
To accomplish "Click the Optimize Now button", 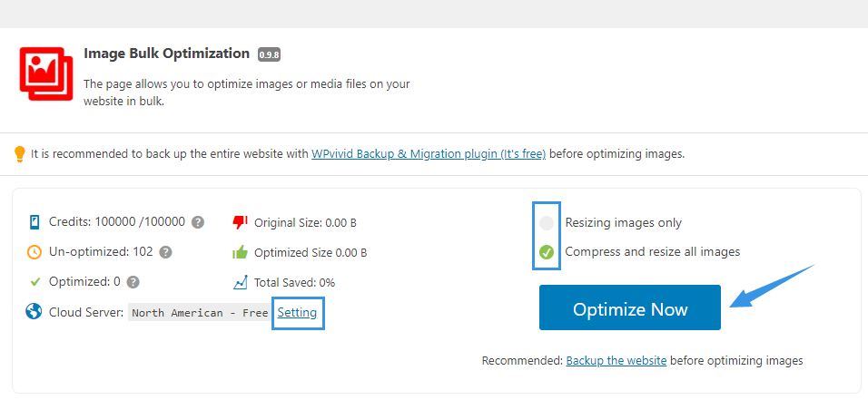I will tap(630, 307).
